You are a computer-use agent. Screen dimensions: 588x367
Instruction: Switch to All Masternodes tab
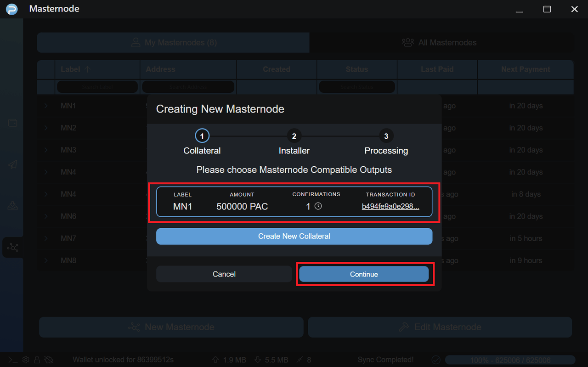pyautogui.click(x=441, y=43)
